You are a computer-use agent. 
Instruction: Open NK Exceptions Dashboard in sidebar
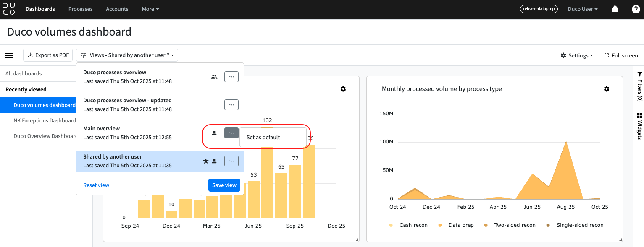[x=45, y=121]
